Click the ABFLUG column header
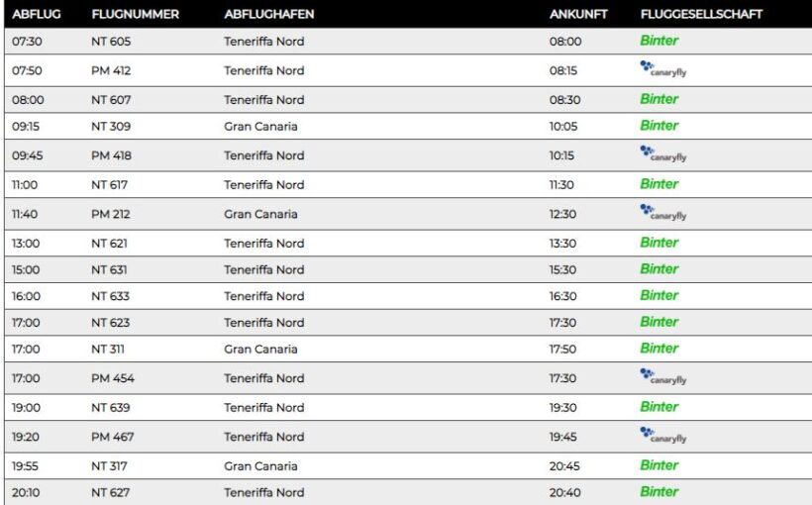The width and height of the screenshot is (812, 505). [37, 14]
